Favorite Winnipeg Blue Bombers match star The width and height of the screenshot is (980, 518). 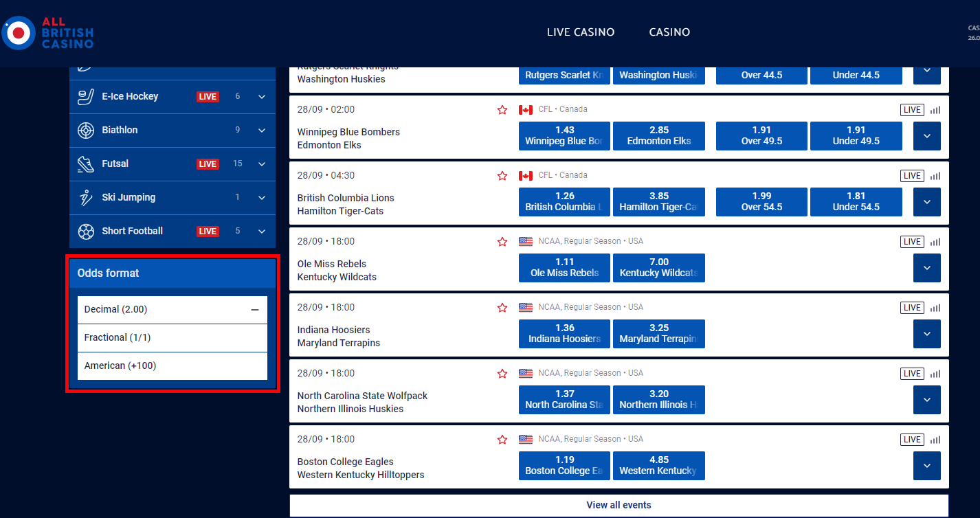click(x=502, y=110)
